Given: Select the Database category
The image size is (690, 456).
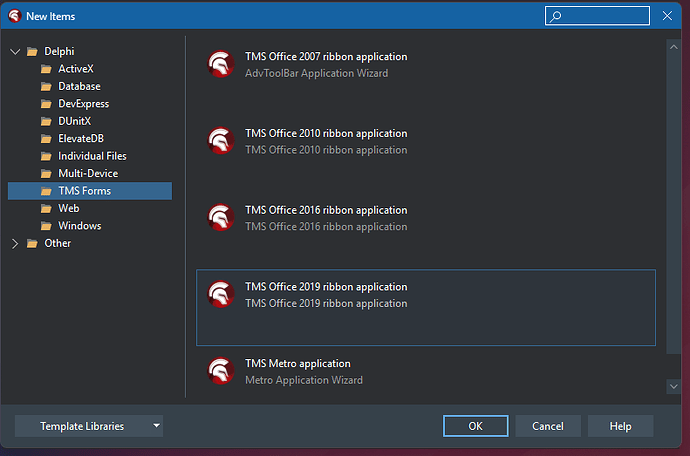Looking at the screenshot, I should 79,86.
